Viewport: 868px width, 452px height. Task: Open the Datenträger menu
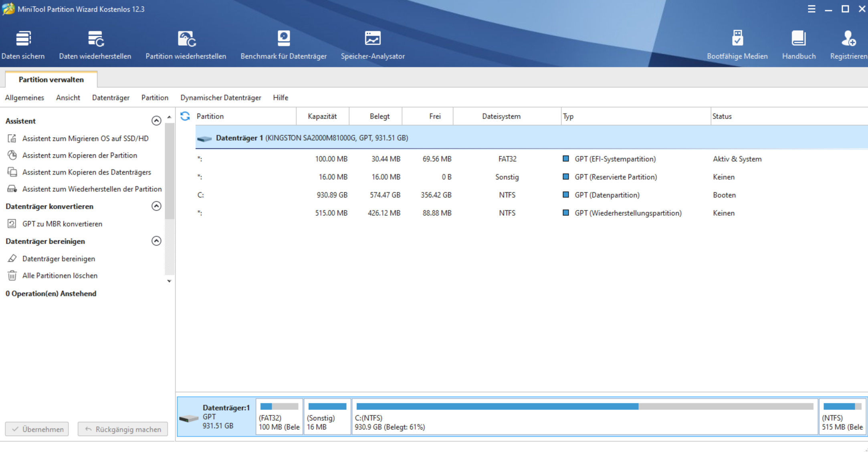111,98
